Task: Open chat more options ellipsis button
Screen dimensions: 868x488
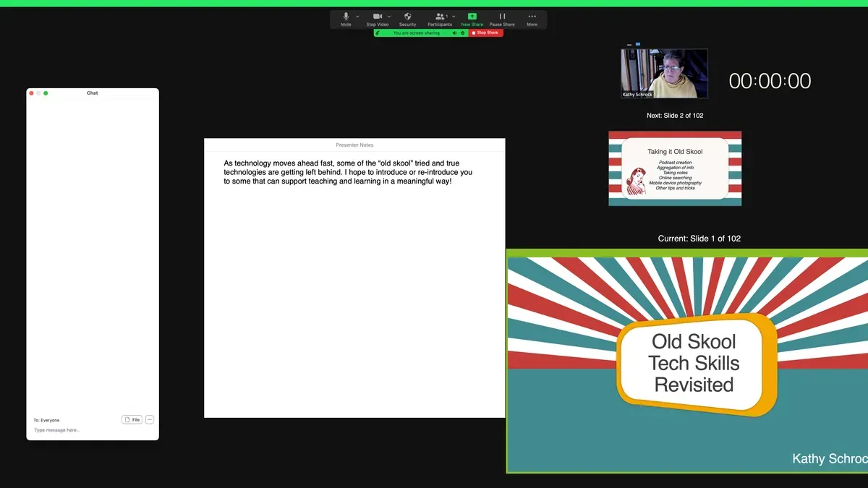Action: 150,419
